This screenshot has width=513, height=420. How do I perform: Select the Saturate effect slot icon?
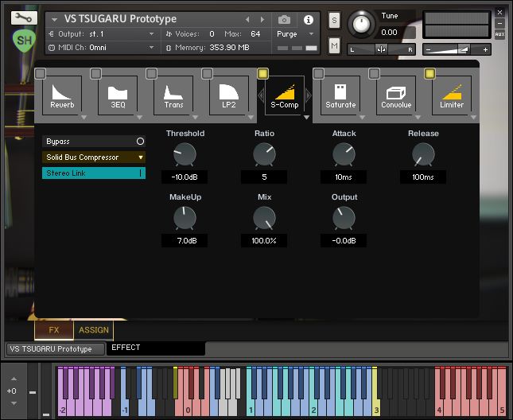[340, 94]
